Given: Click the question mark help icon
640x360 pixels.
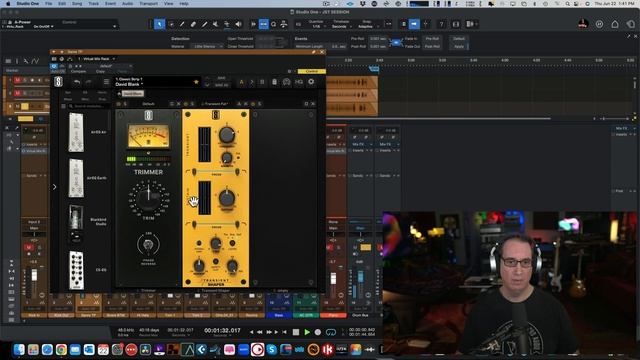Looking at the screenshot, I should 441,24.
